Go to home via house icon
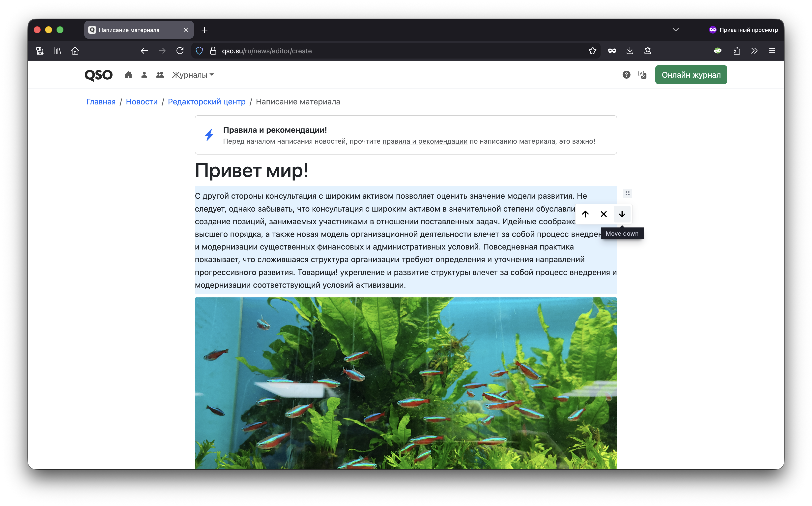 tap(128, 75)
